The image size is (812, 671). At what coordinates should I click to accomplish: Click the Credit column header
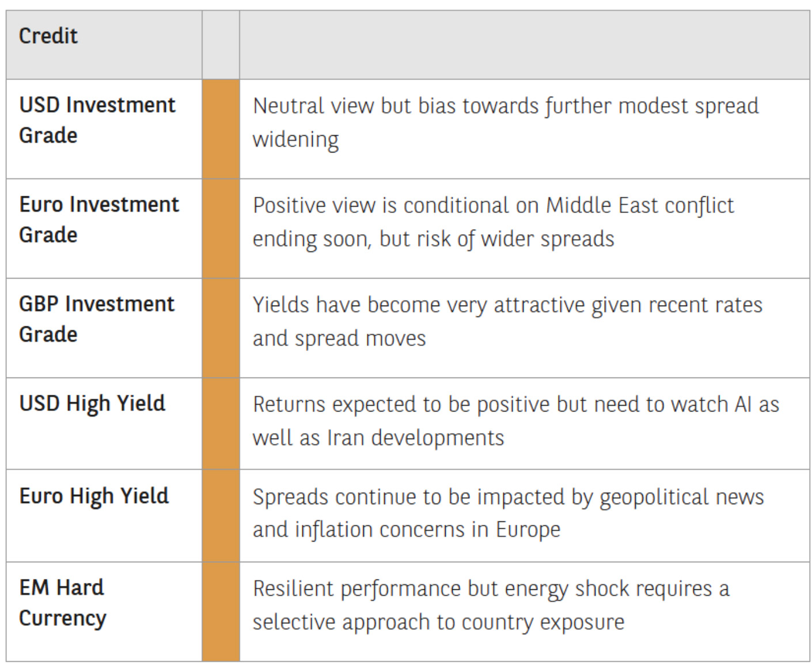click(48, 36)
